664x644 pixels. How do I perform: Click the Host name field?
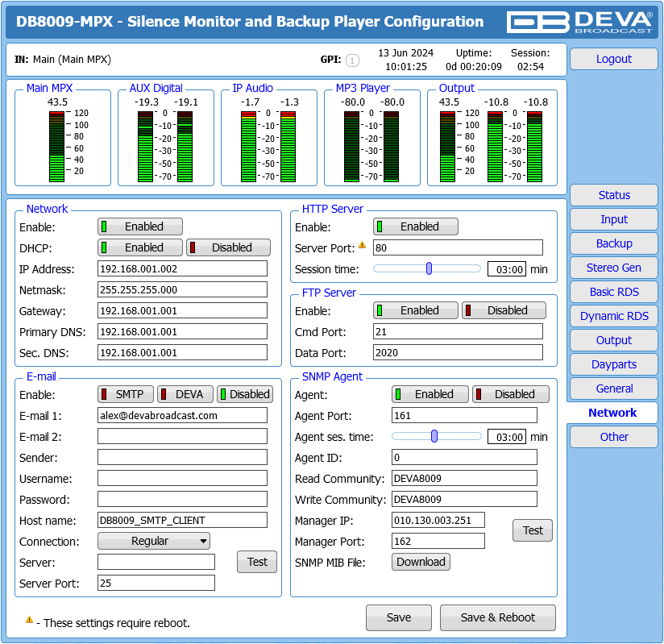[182, 521]
